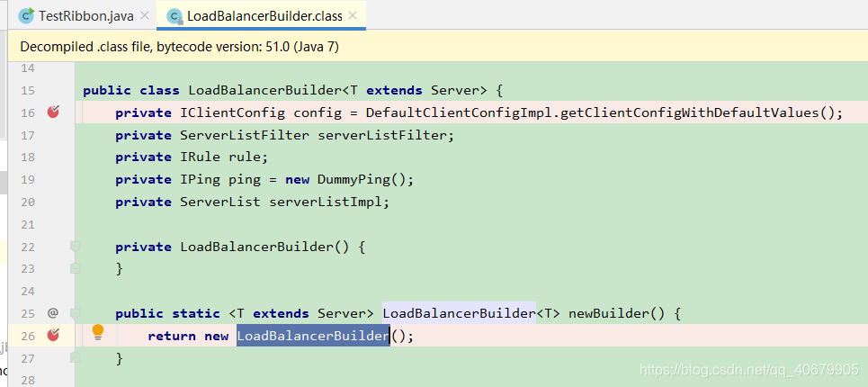Click the static keyword on line 25

[196, 313]
